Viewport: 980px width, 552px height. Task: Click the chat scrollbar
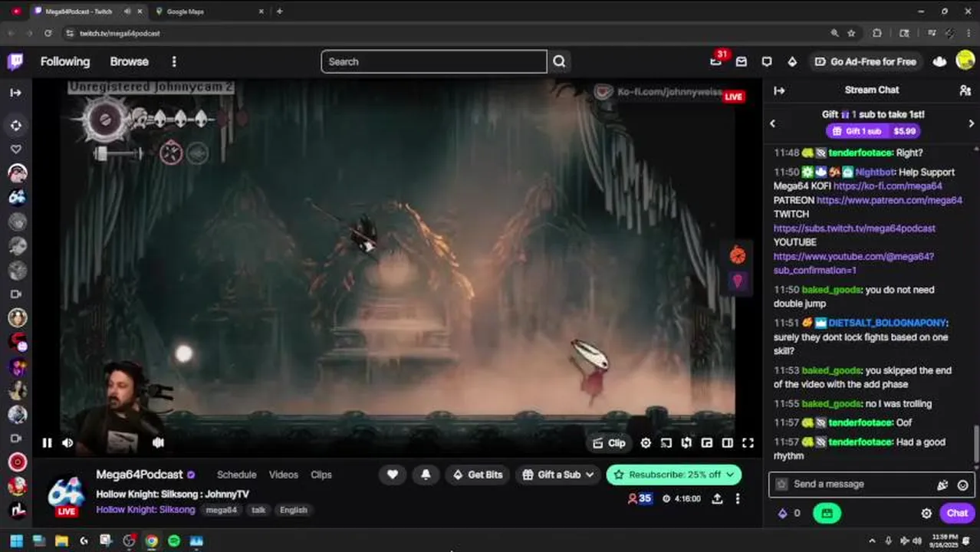[975, 443]
